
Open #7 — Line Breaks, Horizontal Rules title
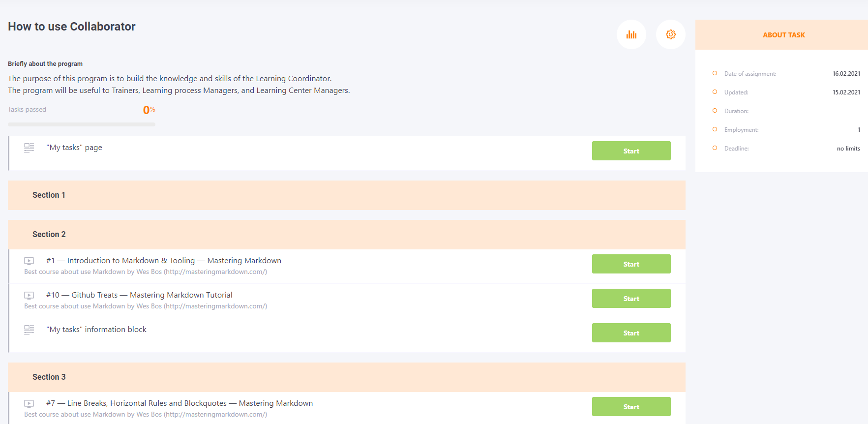pyautogui.click(x=180, y=403)
